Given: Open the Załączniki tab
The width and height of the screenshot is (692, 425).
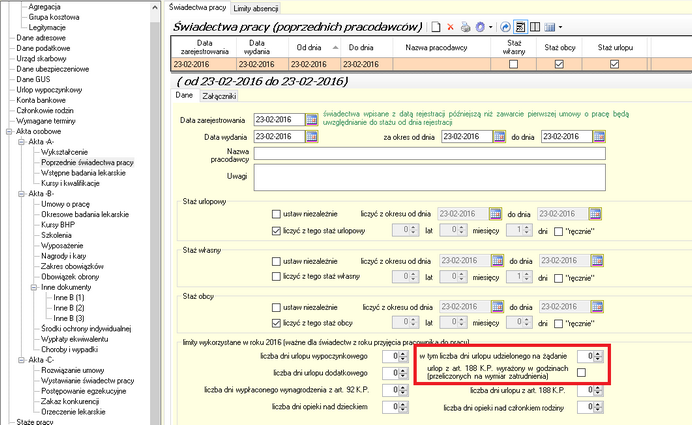Looking at the screenshot, I should [219, 96].
